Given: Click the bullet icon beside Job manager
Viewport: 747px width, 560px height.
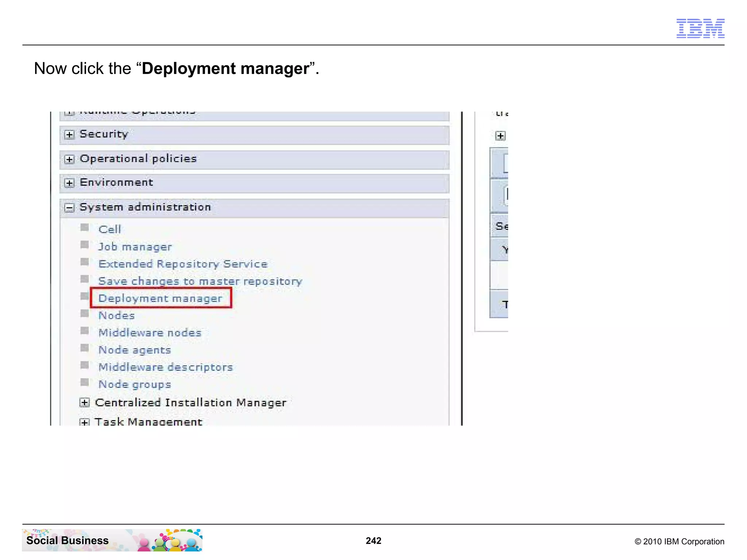Looking at the screenshot, I should tap(85, 245).
